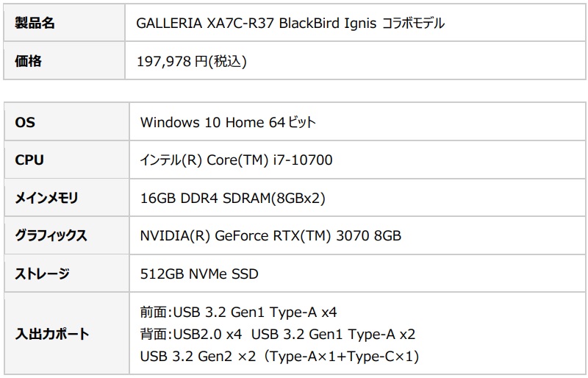Click the 製品名 header cell
This screenshot has width=588, height=378.
point(35,23)
